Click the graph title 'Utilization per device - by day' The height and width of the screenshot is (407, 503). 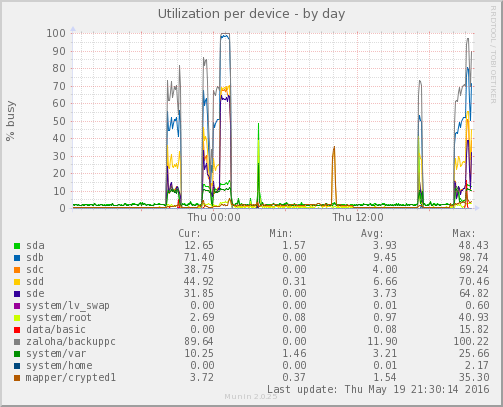tap(251, 14)
